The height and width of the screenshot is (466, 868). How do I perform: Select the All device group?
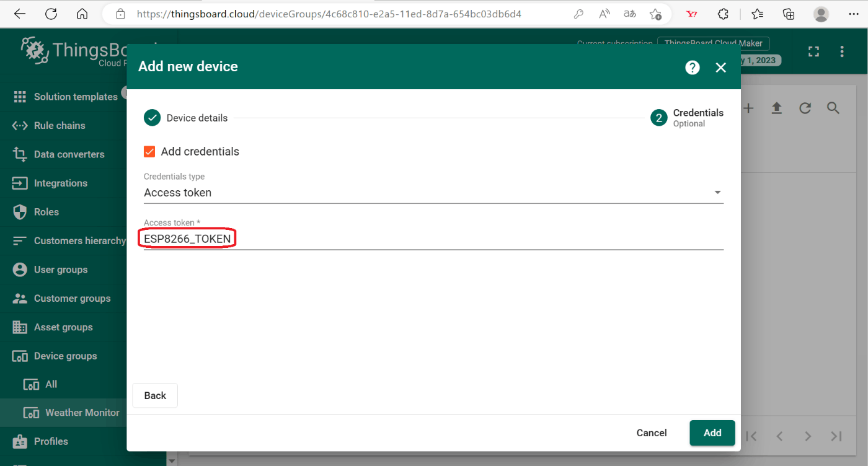coord(63,384)
